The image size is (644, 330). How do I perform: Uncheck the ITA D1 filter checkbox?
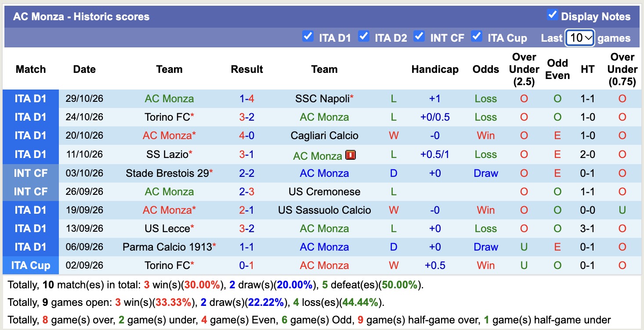[308, 36]
